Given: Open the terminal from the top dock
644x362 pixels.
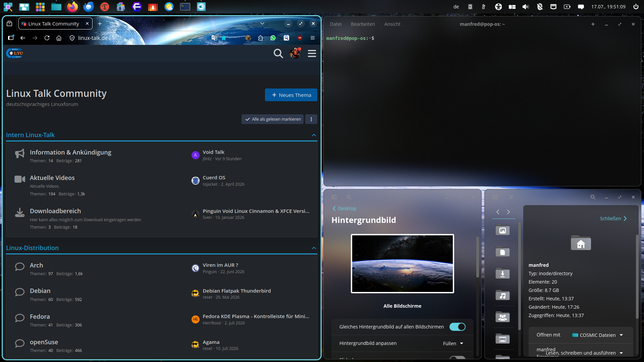Looking at the screenshot, I should pos(185,7).
